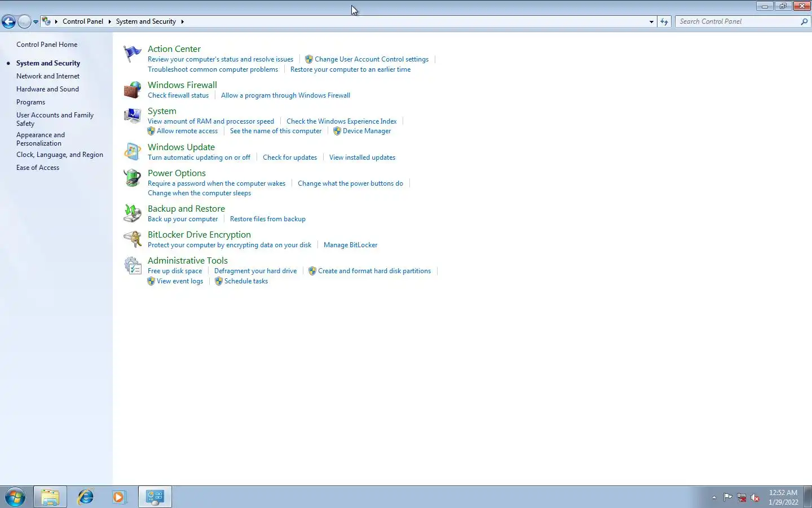Click Restore your computer to an earlier time
Screen dimensions: 812x508
(350, 69)
